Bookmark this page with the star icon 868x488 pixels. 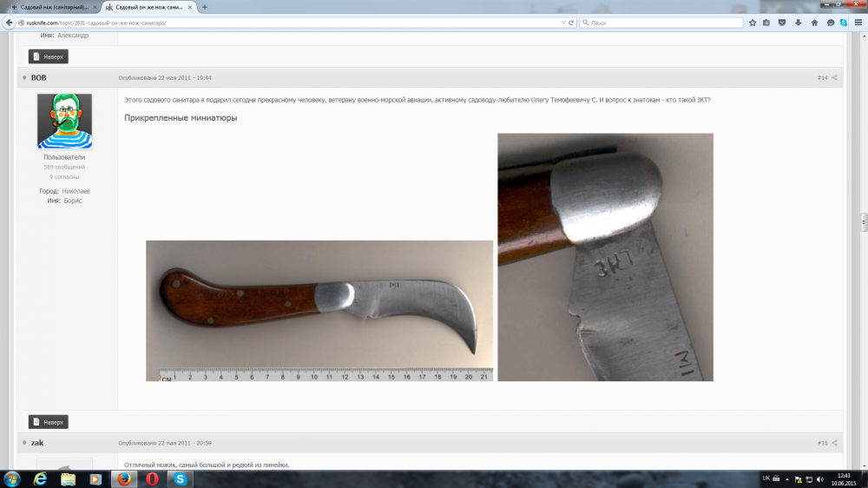point(753,23)
